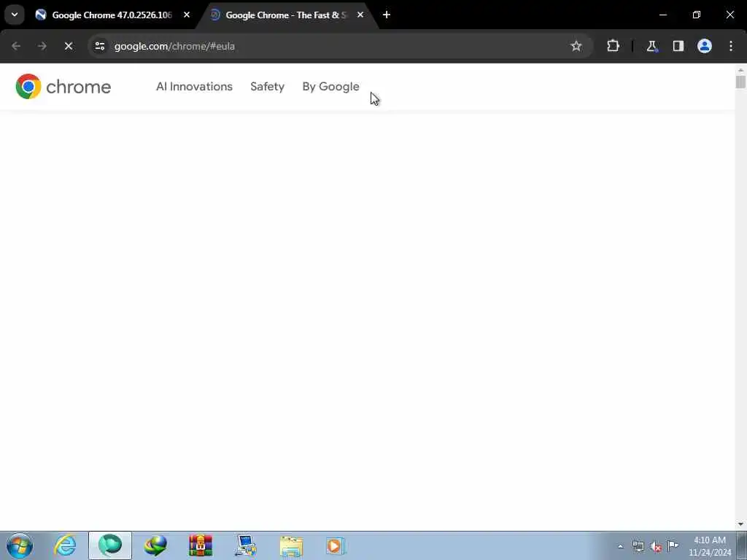Click the page scrollbar up arrow
This screenshot has height=560, width=747.
click(x=740, y=70)
